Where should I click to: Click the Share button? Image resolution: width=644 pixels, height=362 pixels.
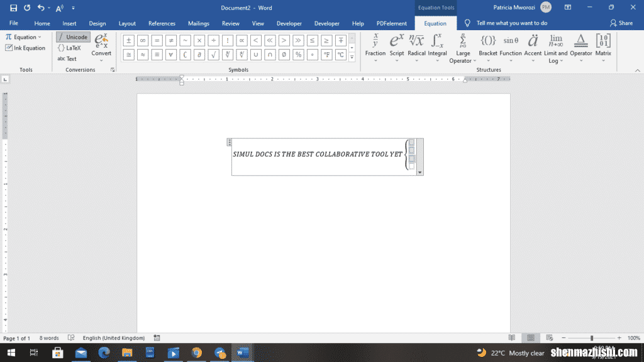click(x=621, y=23)
